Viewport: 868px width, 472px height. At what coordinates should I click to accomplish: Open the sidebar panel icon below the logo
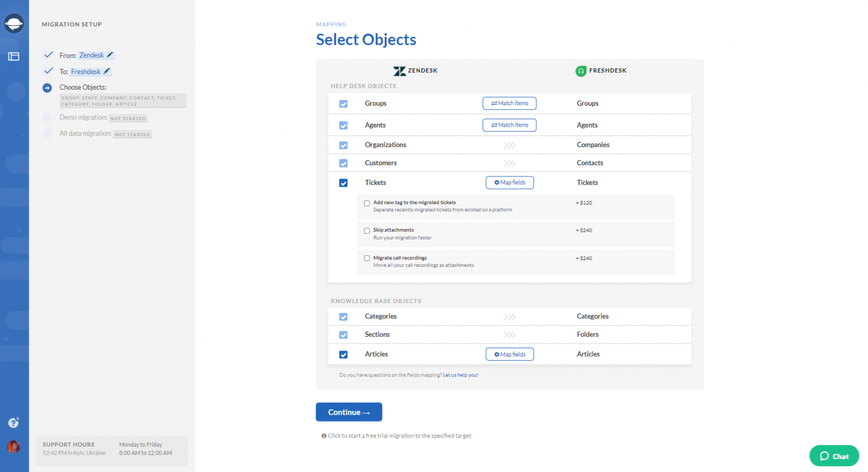14,57
